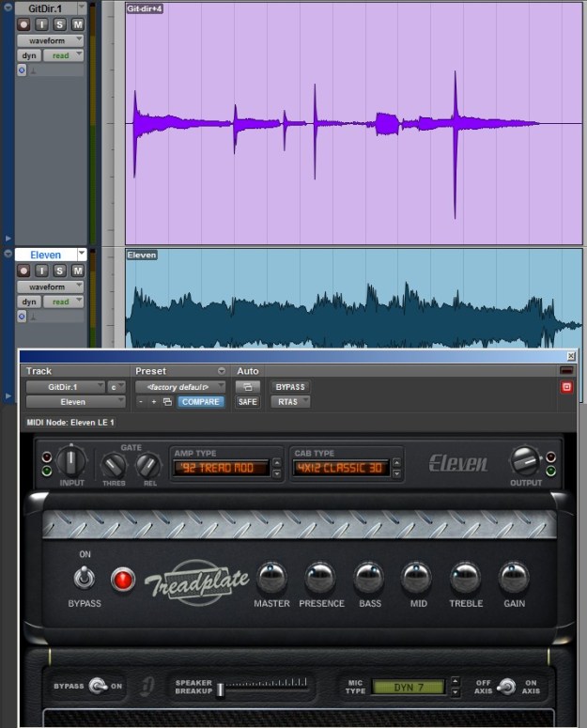Click the Gain knob on Treadplate amp
Image resolution: width=587 pixels, height=728 pixels.
coord(514,577)
